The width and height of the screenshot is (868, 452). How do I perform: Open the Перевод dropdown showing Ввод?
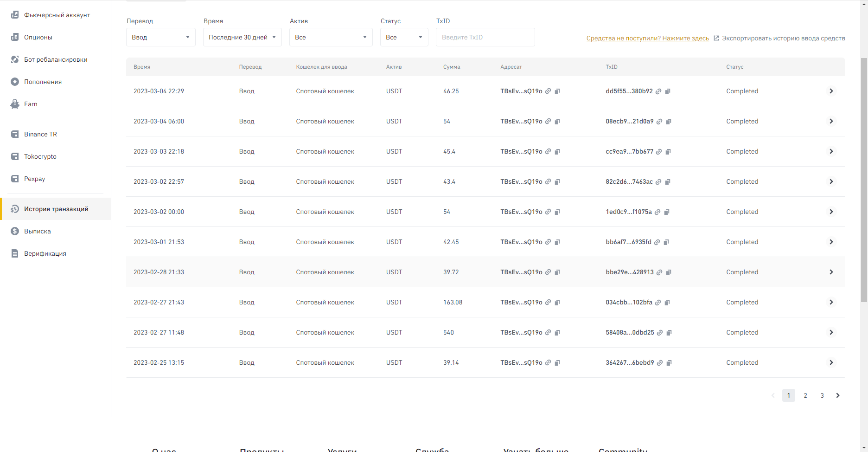(160, 37)
